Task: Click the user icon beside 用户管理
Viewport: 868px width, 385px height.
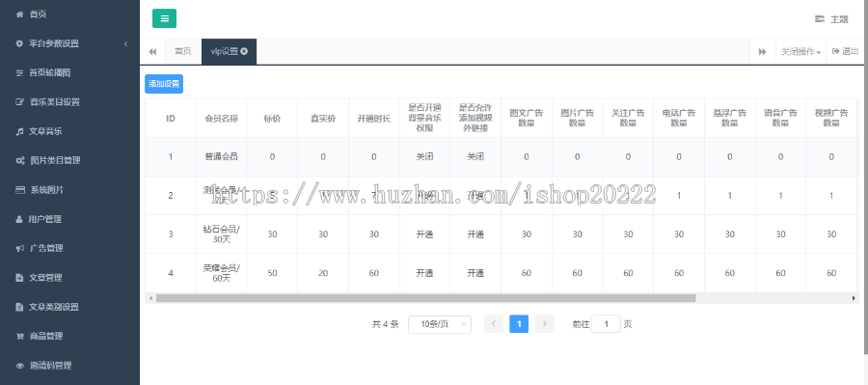Action: tap(19, 219)
